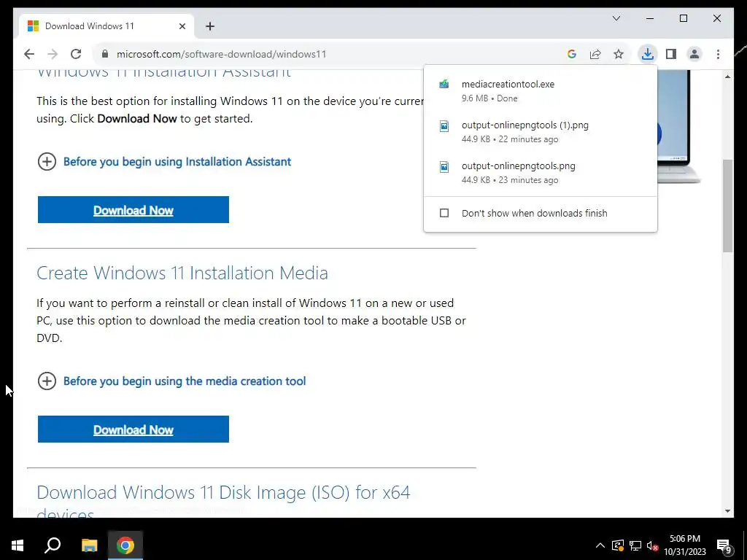Show hidden system tray icons
The image size is (747, 560).
(x=600, y=545)
